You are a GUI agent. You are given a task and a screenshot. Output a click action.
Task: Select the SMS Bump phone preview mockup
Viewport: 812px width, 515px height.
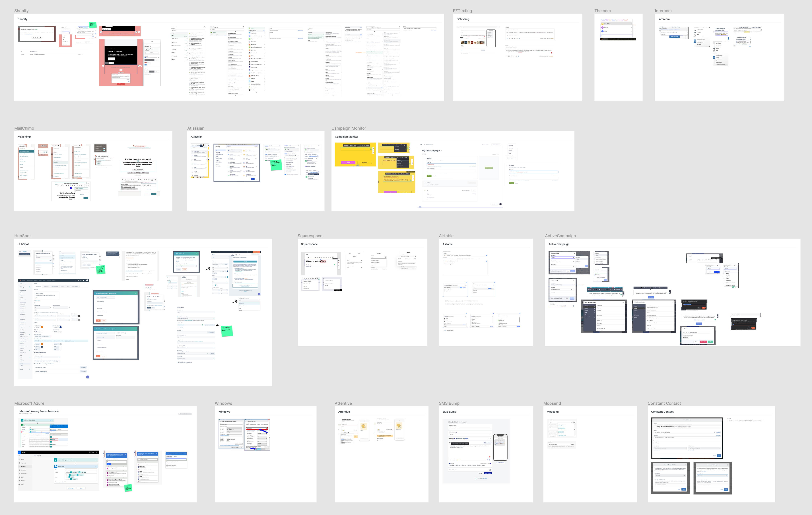(x=500, y=447)
